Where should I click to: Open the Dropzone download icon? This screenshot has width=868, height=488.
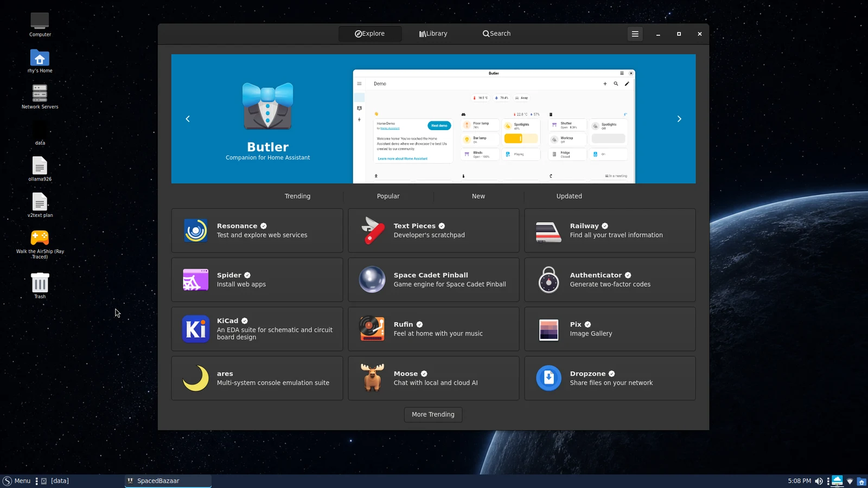(x=548, y=378)
